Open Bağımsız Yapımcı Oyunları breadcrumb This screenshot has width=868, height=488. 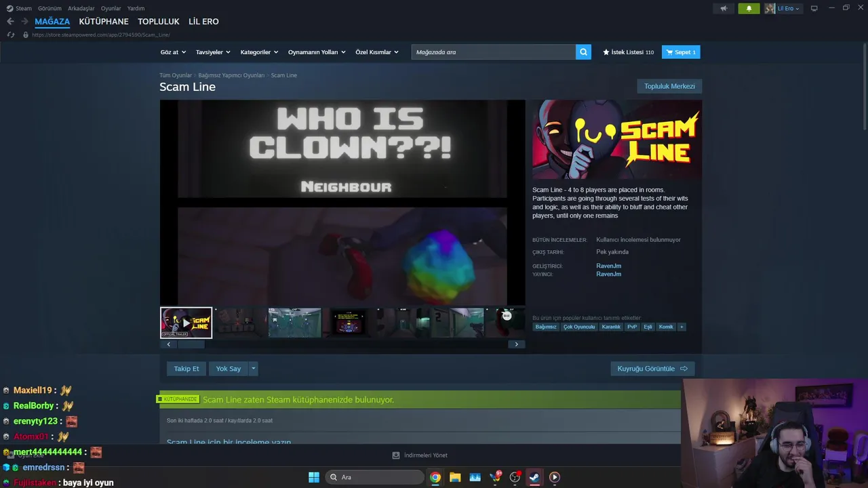point(231,75)
